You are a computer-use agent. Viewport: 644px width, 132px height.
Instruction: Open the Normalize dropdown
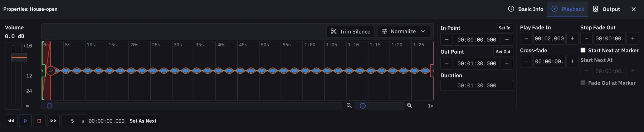(403, 31)
